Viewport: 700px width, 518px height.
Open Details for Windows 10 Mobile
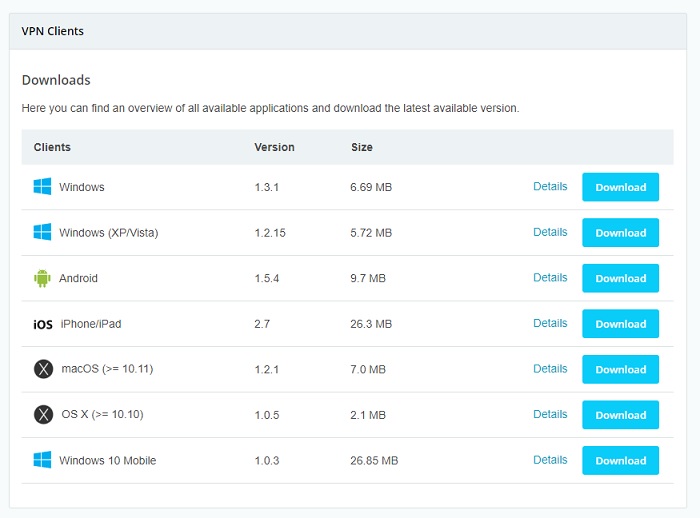coord(550,460)
